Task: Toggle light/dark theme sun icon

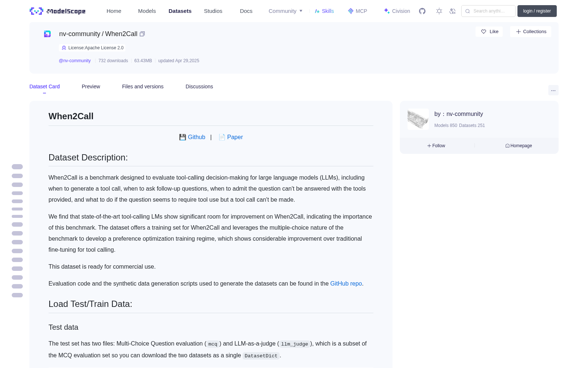Action: (x=439, y=11)
